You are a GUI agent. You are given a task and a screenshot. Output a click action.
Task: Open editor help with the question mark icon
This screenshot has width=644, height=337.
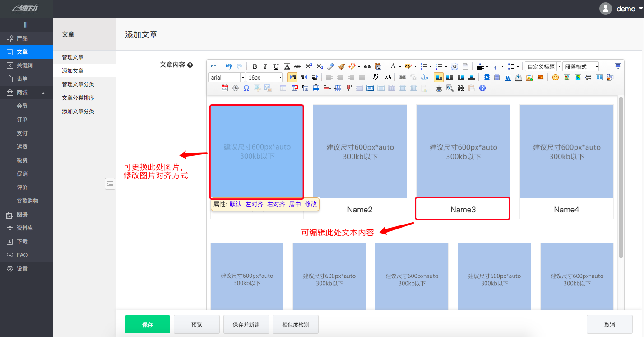pyautogui.click(x=482, y=89)
